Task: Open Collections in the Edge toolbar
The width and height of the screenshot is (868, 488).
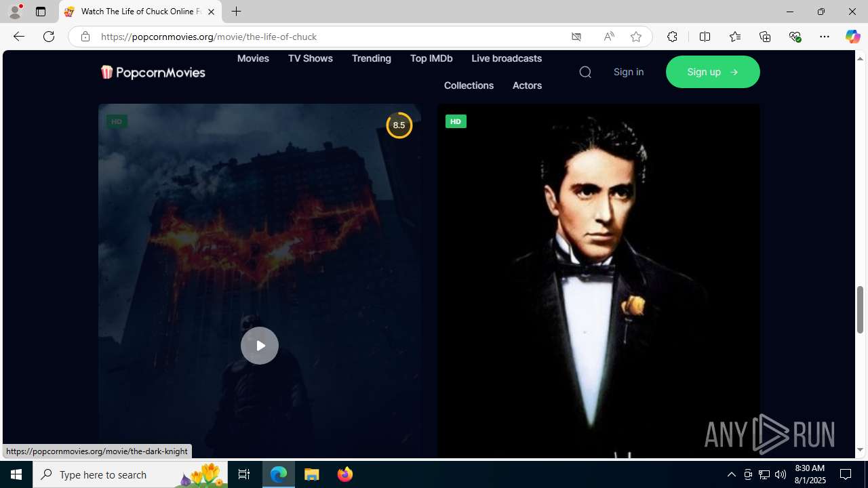Action: tap(765, 37)
